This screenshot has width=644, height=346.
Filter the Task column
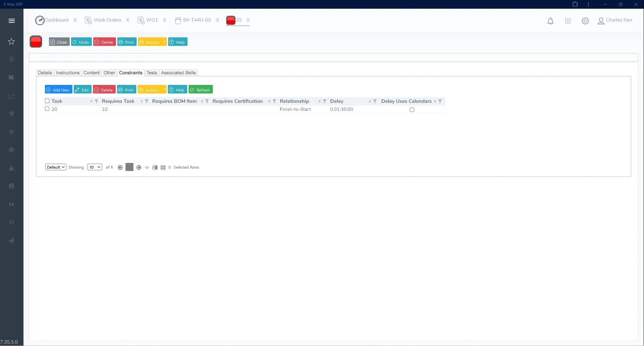pos(96,102)
